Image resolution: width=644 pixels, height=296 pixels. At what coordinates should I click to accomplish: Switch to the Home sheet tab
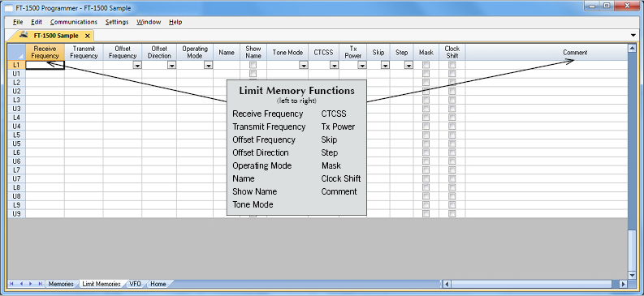pos(158,284)
